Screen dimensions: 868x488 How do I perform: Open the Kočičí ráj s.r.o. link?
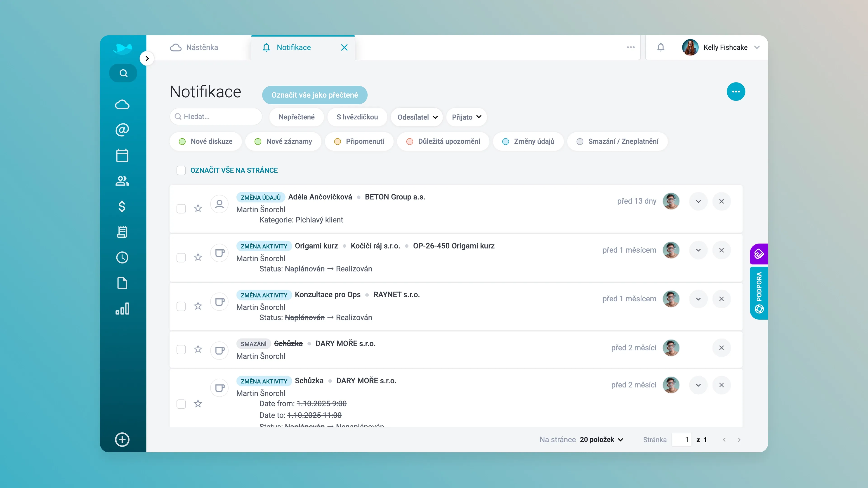pyautogui.click(x=375, y=246)
